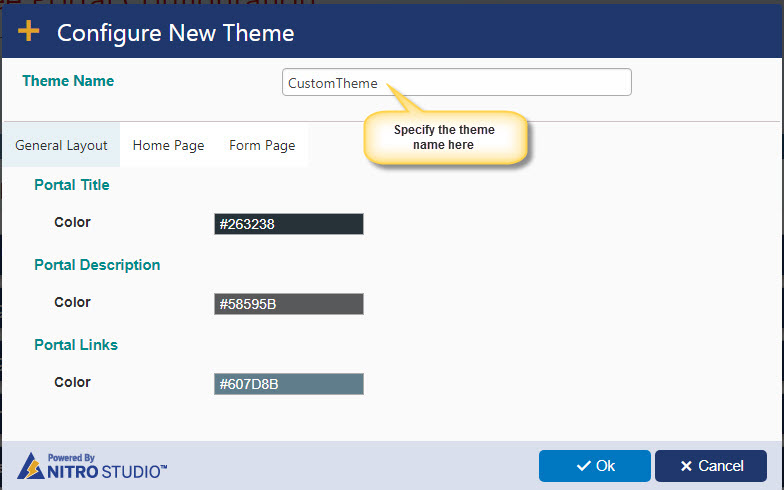Pick the Portal Links color #607D8B

[x=288, y=384]
